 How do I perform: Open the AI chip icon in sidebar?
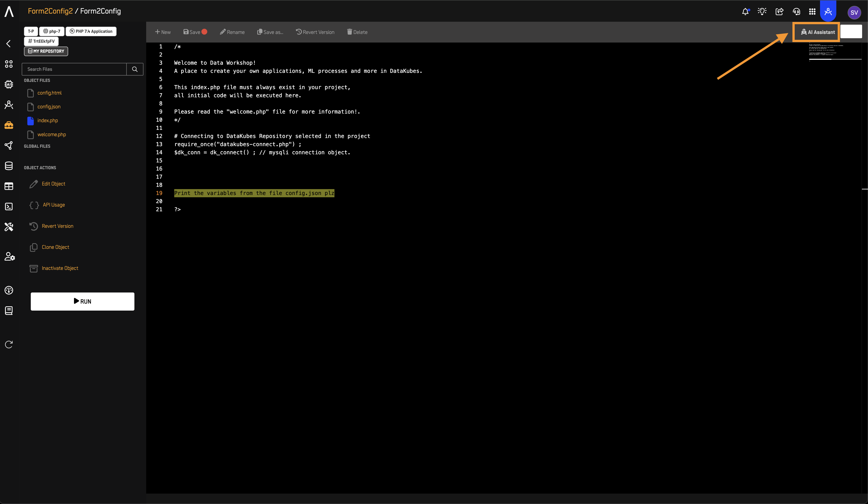coord(9,84)
